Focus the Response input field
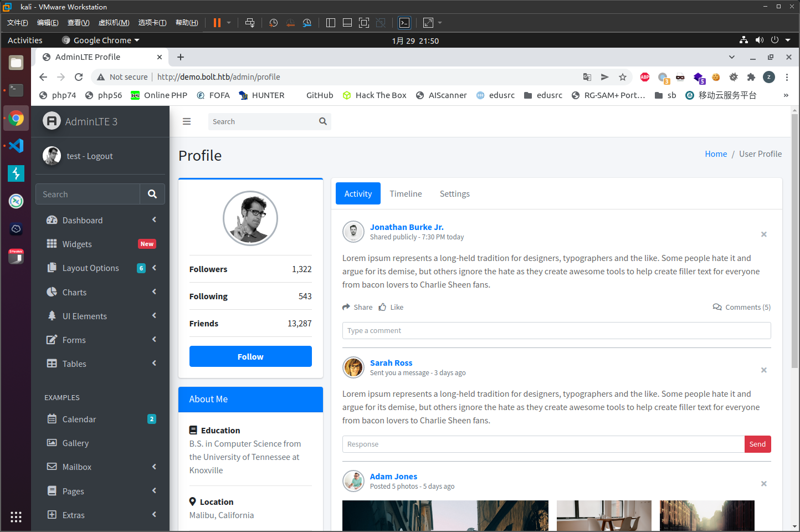 pos(543,444)
